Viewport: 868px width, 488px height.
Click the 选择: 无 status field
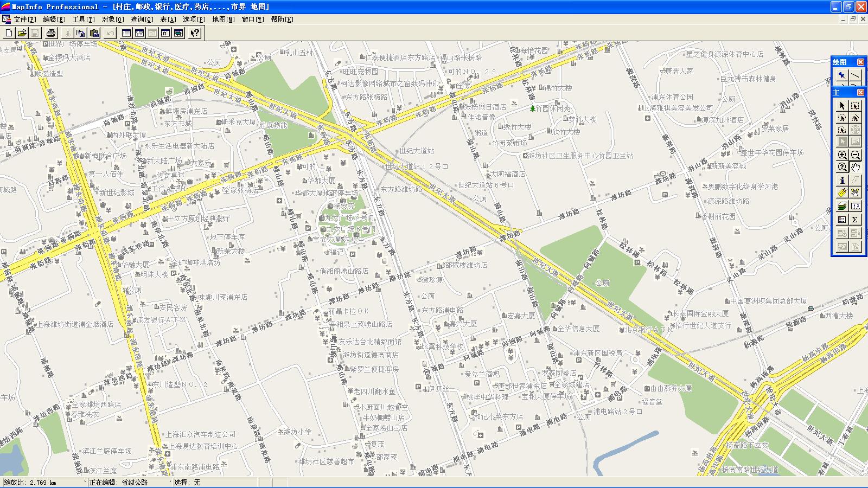217,482
